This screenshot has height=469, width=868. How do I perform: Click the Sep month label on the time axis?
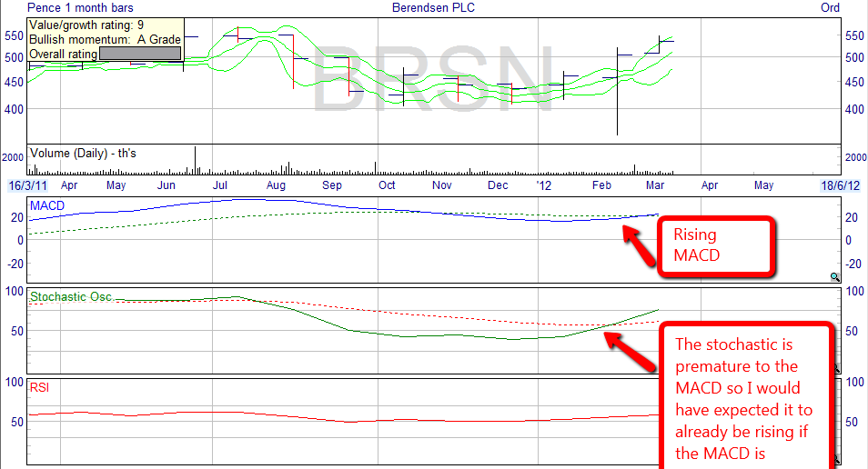[332, 185]
